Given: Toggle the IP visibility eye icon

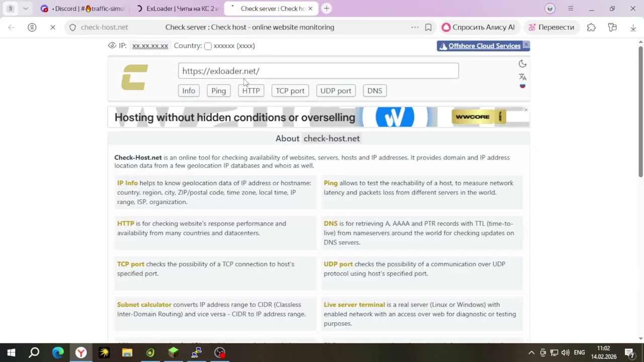Looking at the screenshot, I should 112,46.
